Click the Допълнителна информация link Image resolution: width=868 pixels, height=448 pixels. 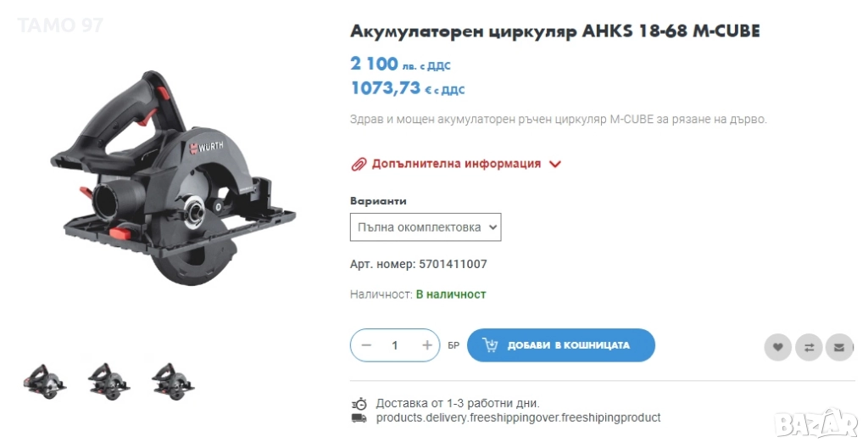point(456,164)
